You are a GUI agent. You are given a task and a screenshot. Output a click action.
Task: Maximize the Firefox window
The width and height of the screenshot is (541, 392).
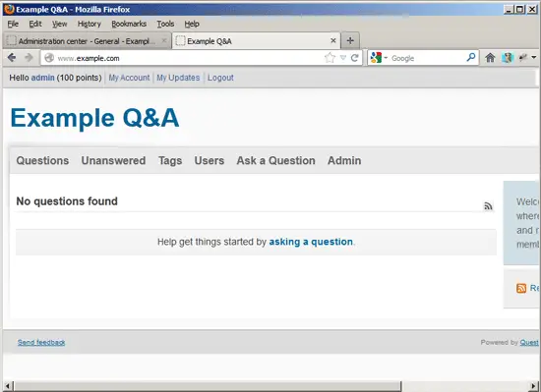(519, 9)
